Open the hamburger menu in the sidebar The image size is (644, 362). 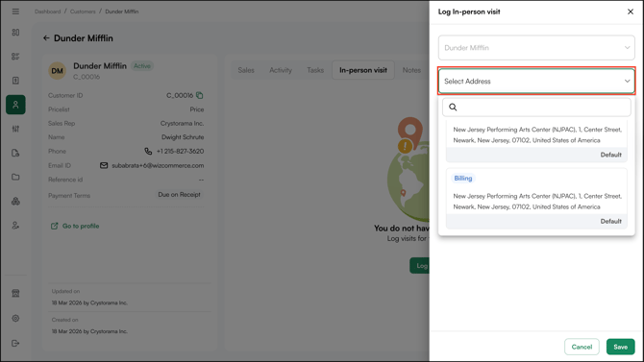pos(15,12)
